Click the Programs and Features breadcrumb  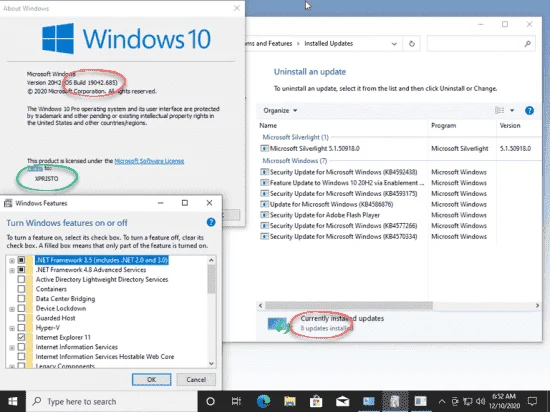pos(268,43)
